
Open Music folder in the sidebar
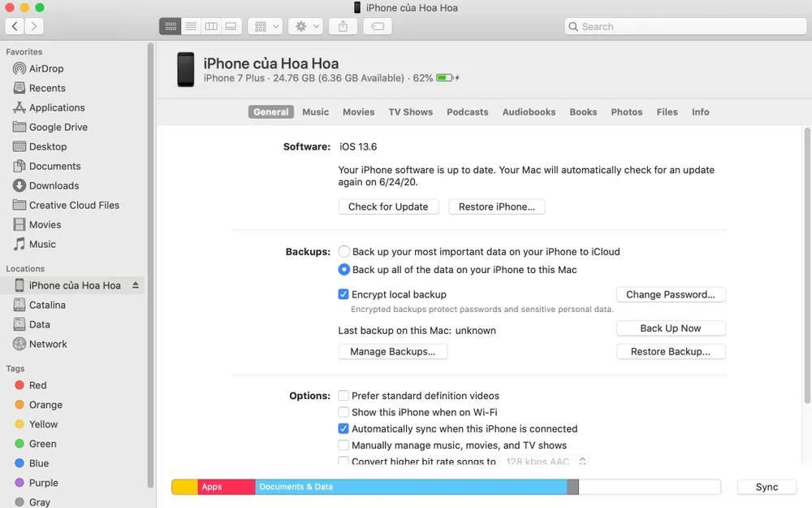(x=35, y=244)
